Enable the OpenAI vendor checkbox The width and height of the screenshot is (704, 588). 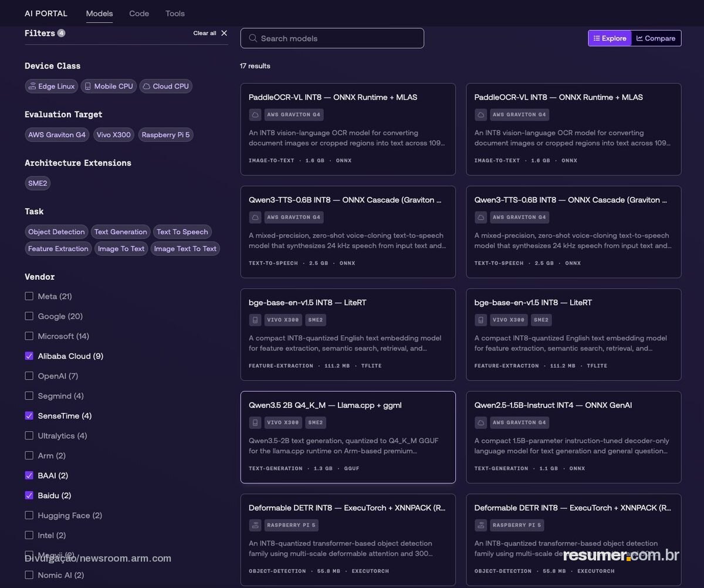click(29, 376)
